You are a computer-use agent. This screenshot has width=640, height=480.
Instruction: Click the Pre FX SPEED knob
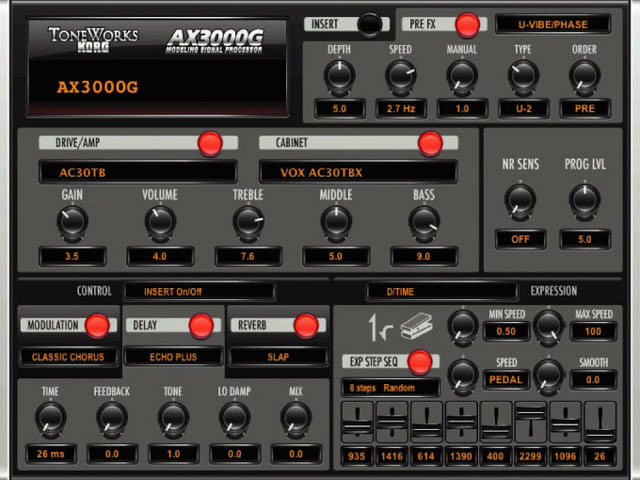pyautogui.click(x=400, y=76)
